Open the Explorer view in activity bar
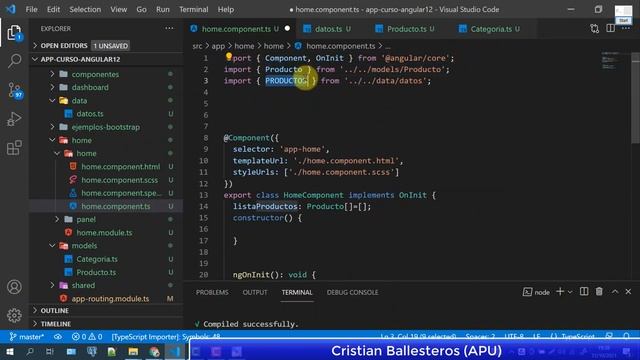 coord(14,33)
